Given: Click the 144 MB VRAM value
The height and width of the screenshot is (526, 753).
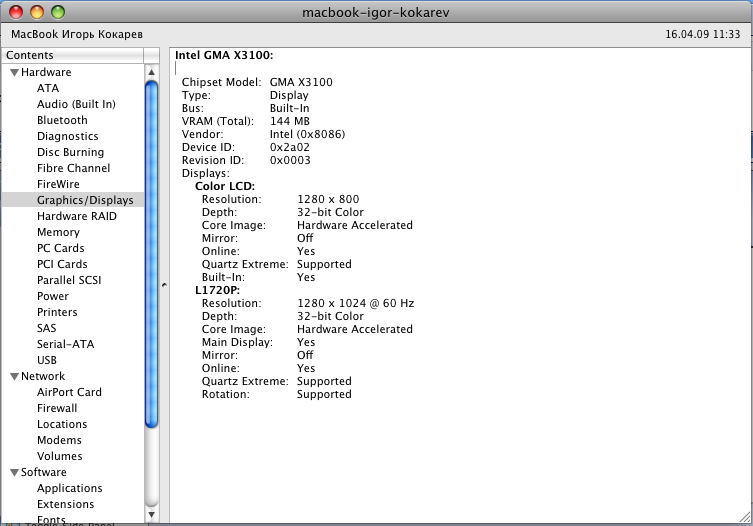Looking at the screenshot, I should pos(290,121).
